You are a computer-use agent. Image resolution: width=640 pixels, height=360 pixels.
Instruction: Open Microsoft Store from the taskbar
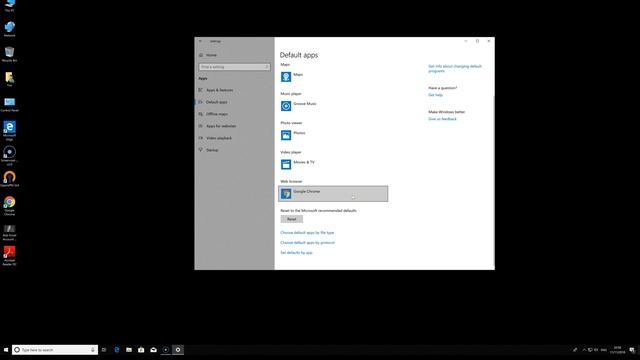(x=141, y=350)
